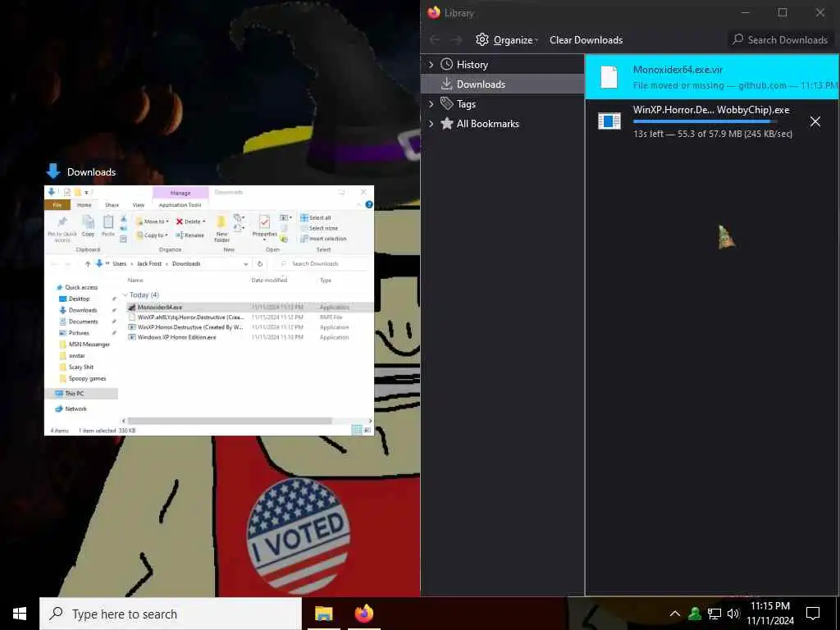Open the network icon in system tray
Screen dimensions: 840x630
(714, 614)
